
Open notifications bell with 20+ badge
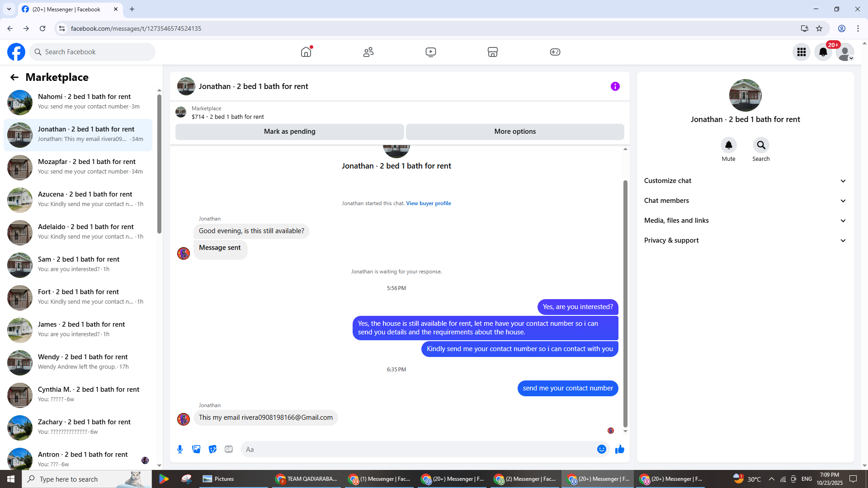coord(823,52)
